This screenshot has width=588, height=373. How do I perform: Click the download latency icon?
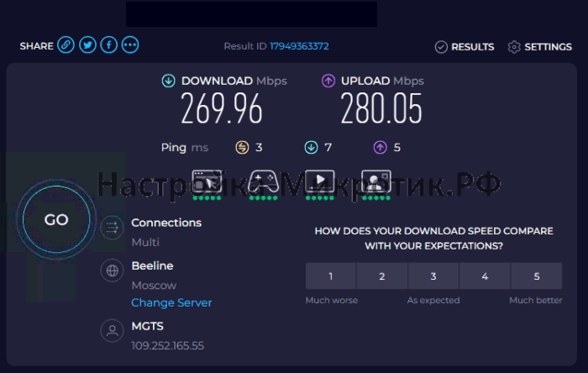(311, 147)
